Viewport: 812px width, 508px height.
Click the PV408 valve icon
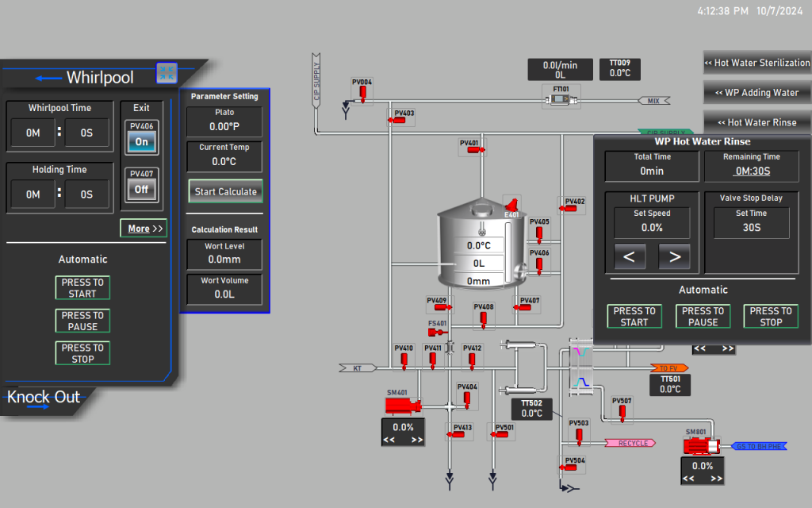(483, 319)
